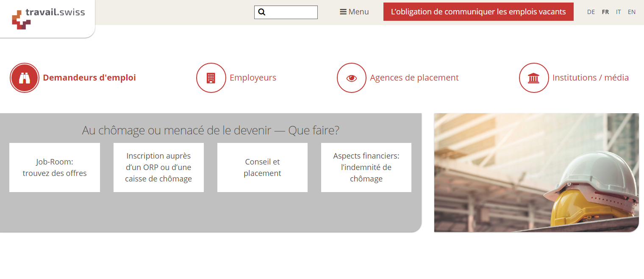Click the construction helmets photo
This screenshot has height=279, width=644.
pyautogui.click(x=536, y=173)
